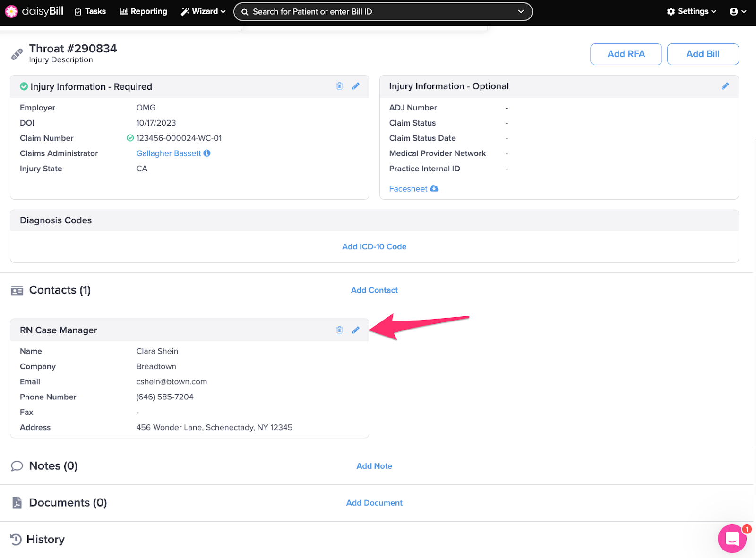This screenshot has width=756, height=558.
Task: Expand the search bar dropdown arrow
Action: (x=521, y=12)
